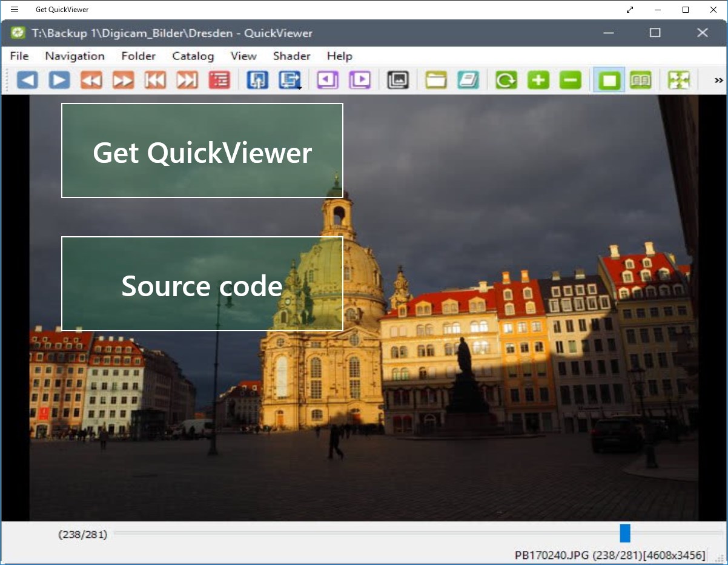This screenshot has height=565, width=728.
Task: Toggle the open book dual-page view
Action: tap(641, 80)
